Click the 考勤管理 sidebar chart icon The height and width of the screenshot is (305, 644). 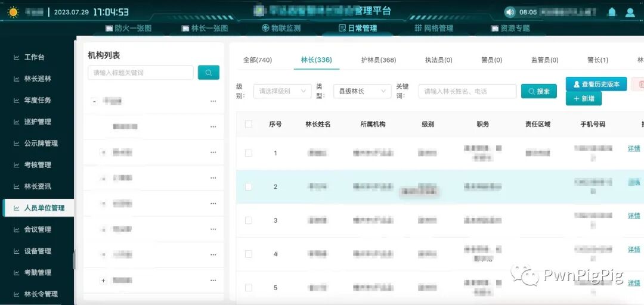[x=17, y=273]
